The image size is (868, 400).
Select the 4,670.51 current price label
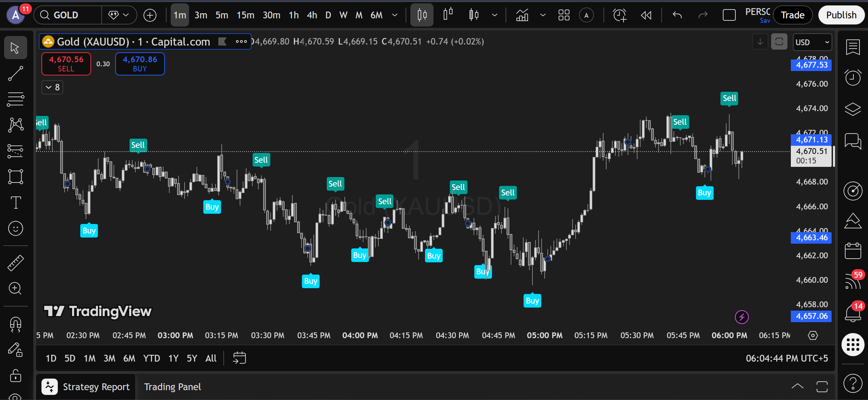811,156
